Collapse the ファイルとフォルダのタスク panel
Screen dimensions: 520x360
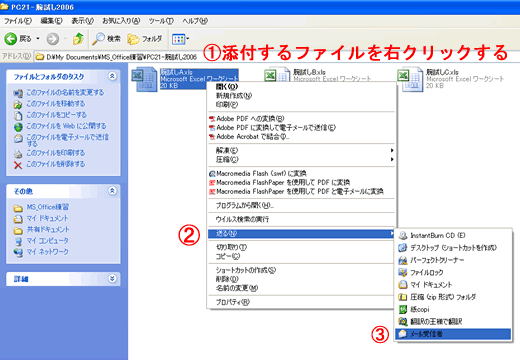coord(112,76)
